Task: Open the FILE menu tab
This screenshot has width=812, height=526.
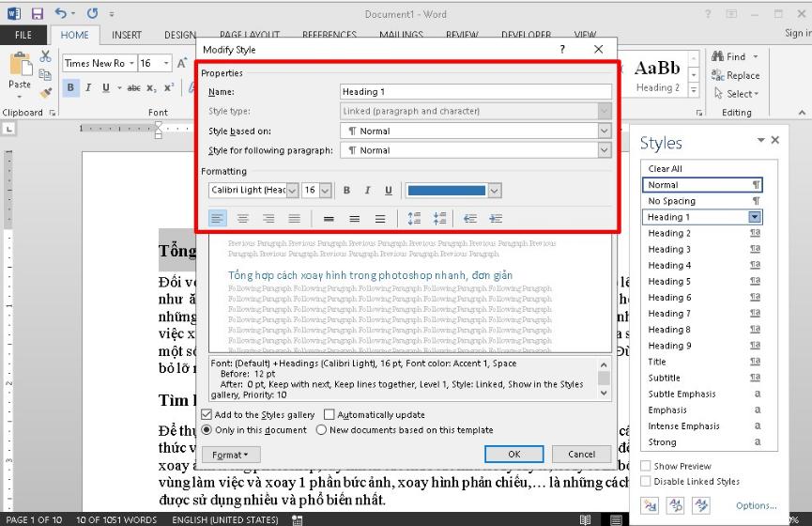Action: tap(23, 35)
